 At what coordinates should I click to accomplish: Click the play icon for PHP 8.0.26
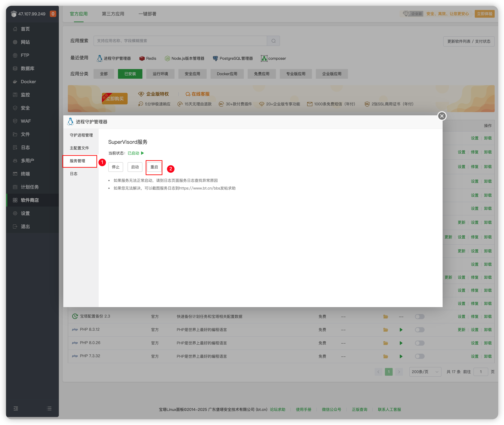(401, 343)
